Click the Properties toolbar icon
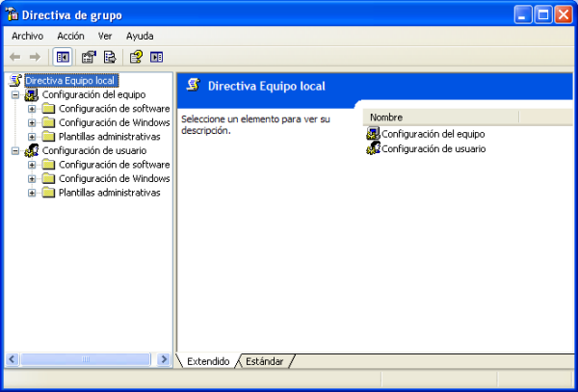Viewport: 578px width, 392px height. pyautogui.click(x=89, y=57)
